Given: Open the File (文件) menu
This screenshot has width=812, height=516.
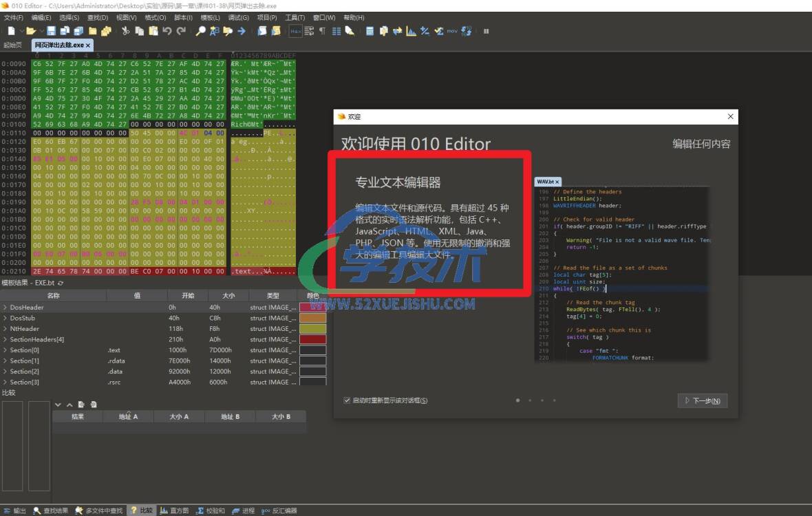Looking at the screenshot, I should (x=14, y=18).
